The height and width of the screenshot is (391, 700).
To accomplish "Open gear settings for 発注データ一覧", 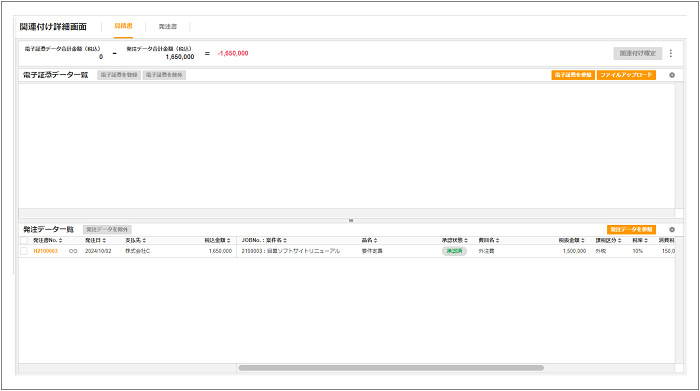I will tap(672, 229).
